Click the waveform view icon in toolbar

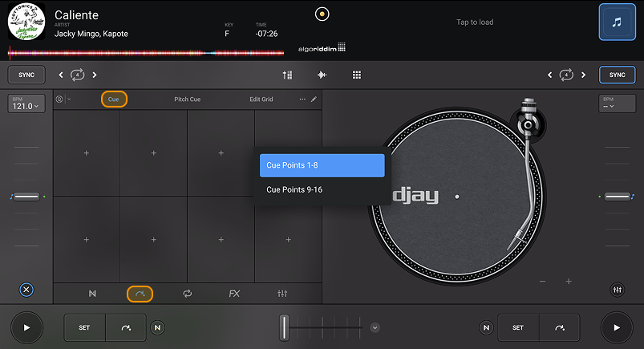click(x=322, y=75)
